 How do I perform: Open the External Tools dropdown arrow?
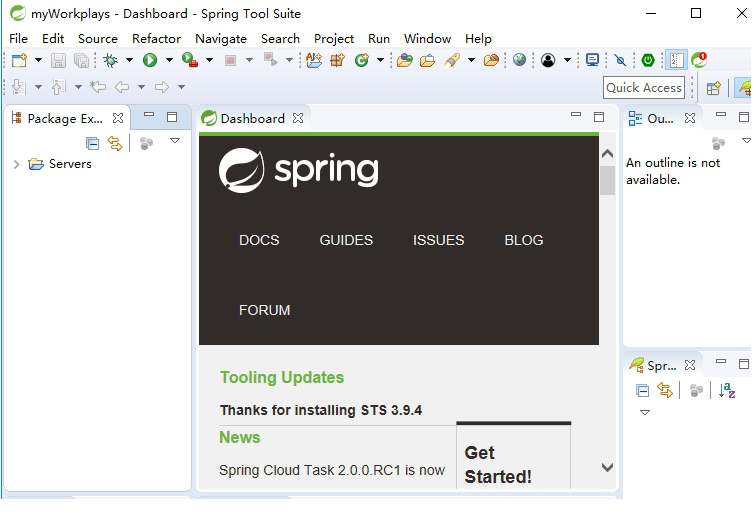coord(209,60)
